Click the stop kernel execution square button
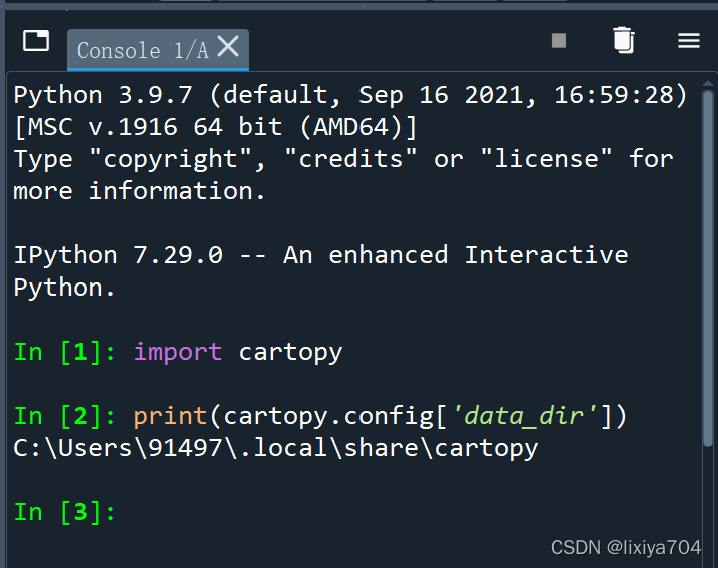Viewport: 718px width, 568px height. coord(559,40)
